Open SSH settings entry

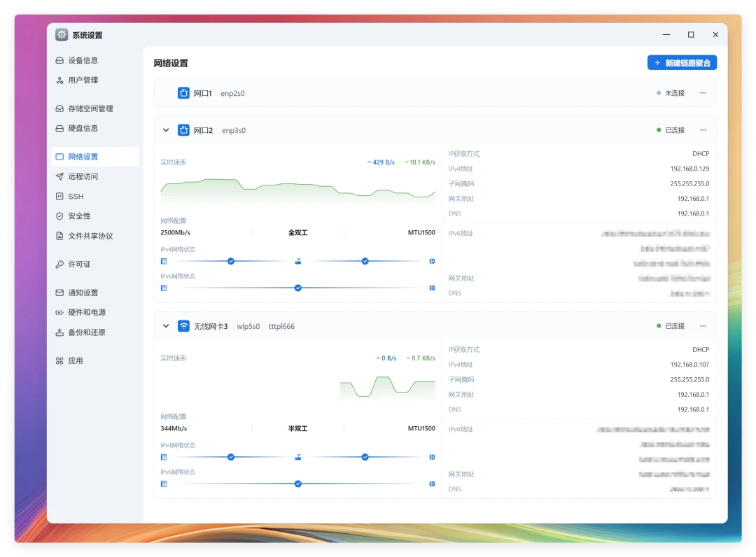pos(94,196)
